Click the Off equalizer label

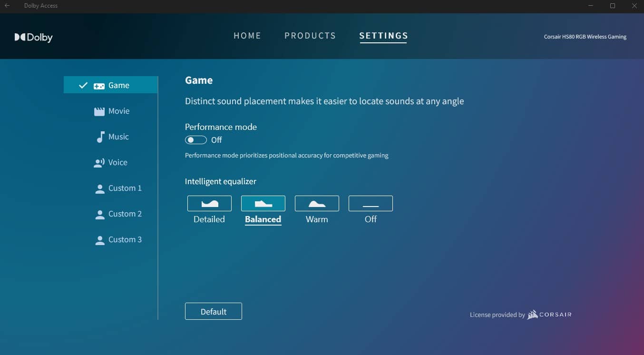(x=371, y=219)
